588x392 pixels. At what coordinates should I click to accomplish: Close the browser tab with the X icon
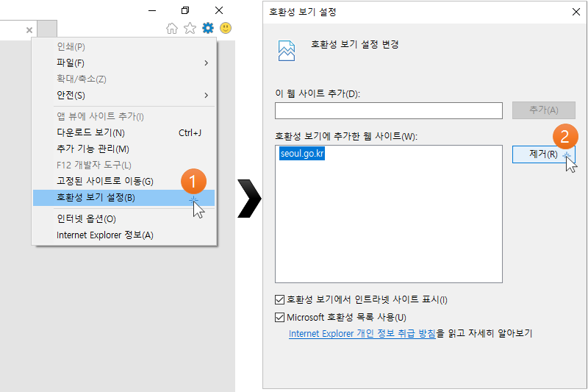[x=29, y=30]
